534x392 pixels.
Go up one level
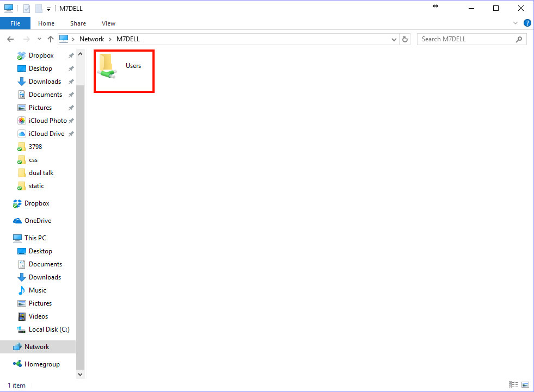pos(51,39)
